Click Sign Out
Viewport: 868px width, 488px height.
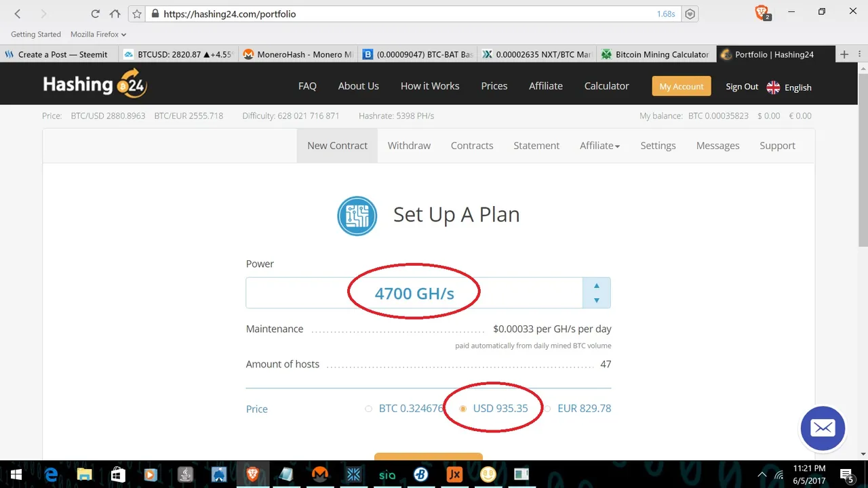(x=742, y=87)
